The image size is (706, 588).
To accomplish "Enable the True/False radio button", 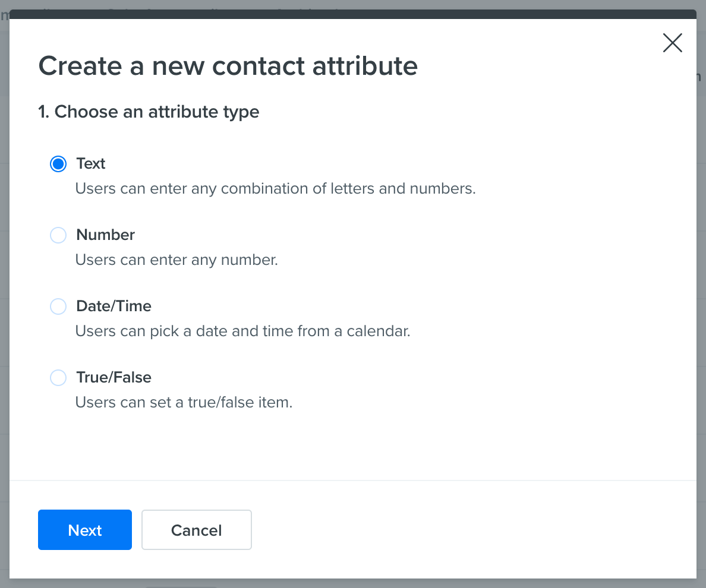I will pos(58,378).
